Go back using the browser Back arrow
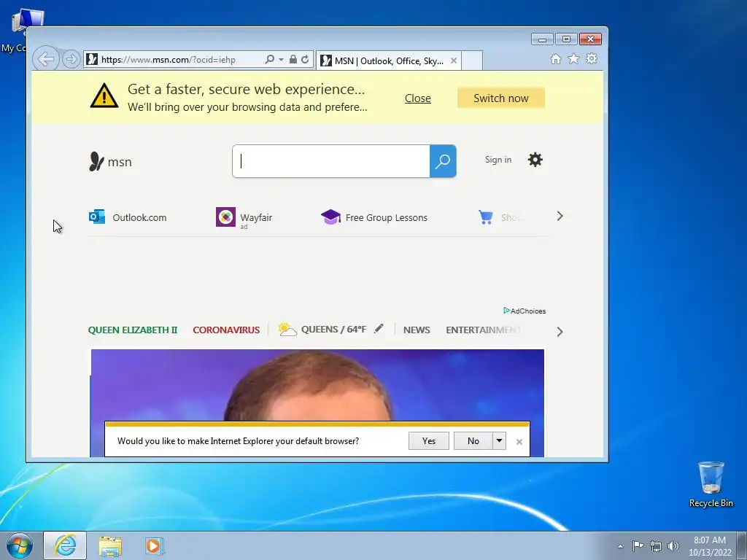 click(46, 59)
